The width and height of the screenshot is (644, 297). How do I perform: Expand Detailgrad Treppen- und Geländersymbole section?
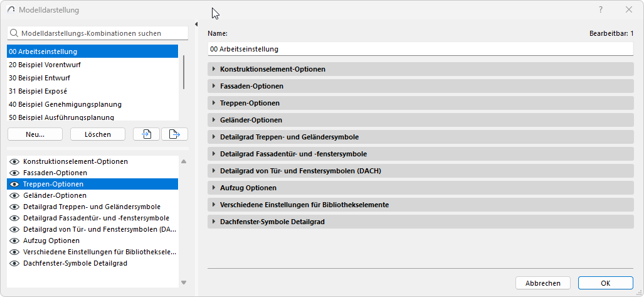tap(214, 137)
